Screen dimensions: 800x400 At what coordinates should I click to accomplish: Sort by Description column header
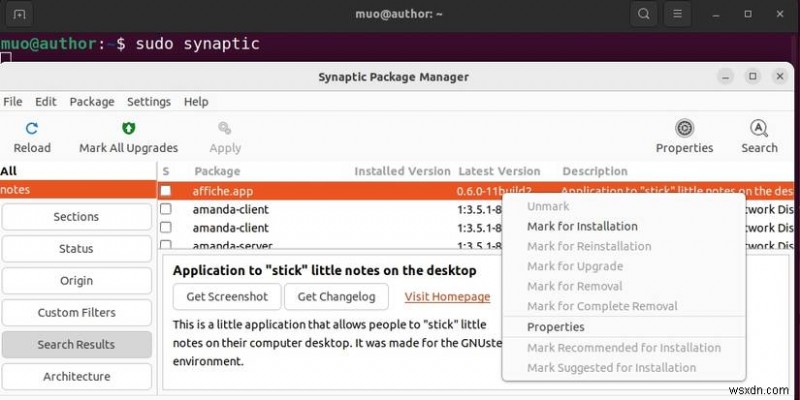(595, 171)
